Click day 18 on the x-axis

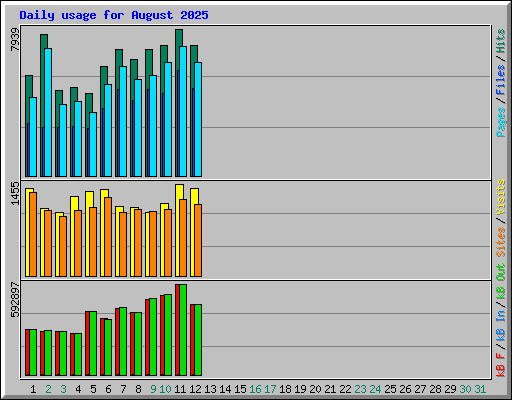285,389
